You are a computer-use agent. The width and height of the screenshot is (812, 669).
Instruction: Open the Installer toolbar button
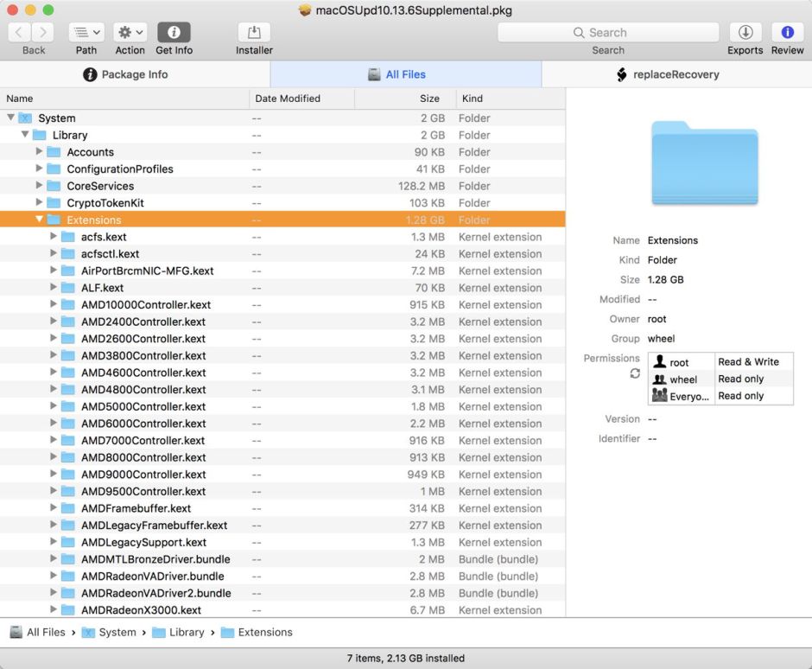click(x=254, y=33)
